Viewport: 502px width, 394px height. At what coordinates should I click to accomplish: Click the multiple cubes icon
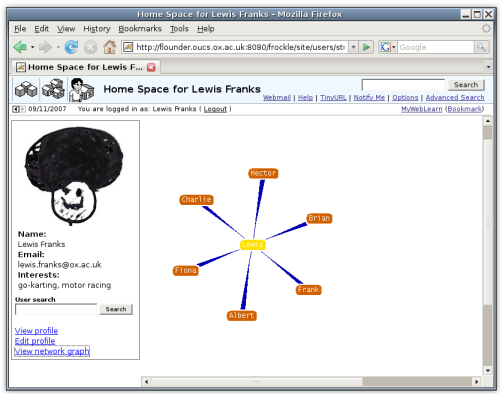click(x=53, y=89)
